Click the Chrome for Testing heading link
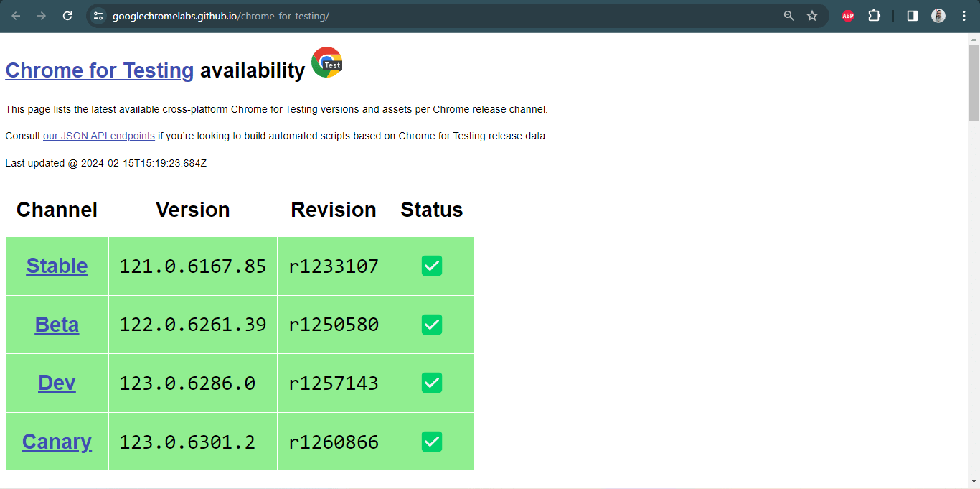The image size is (980, 489). click(x=99, y=70)
